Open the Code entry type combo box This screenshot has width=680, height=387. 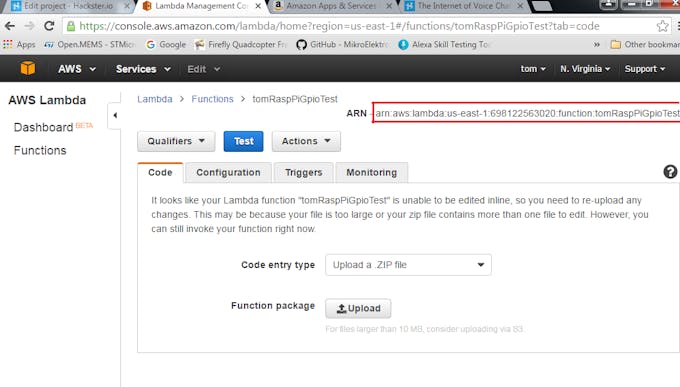[x=408, y=265]
